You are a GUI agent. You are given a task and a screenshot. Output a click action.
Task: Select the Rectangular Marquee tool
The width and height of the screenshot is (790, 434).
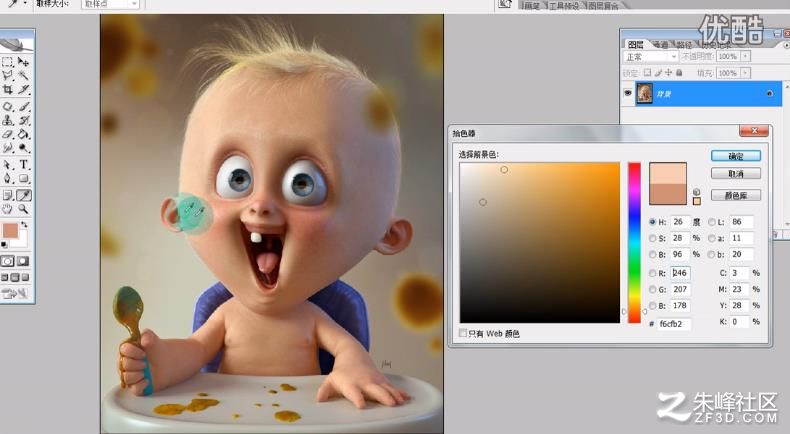(8, 61)
